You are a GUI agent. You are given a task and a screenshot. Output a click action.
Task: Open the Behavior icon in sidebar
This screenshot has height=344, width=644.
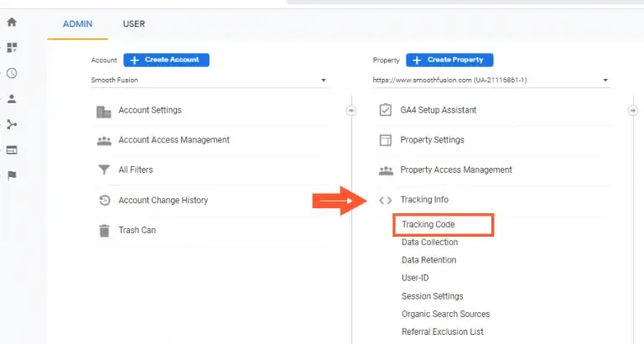tap(12, 150)
